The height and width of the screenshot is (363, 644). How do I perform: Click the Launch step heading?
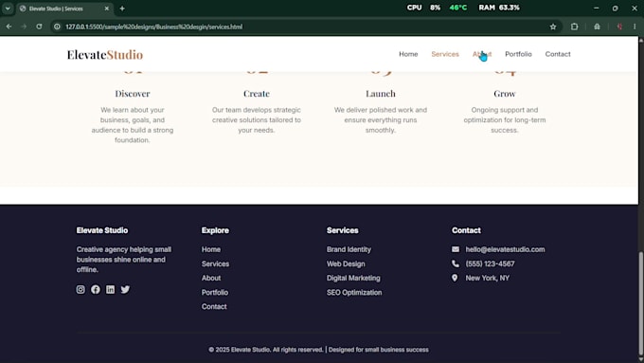pyautogui.click(x=381, y=93)
